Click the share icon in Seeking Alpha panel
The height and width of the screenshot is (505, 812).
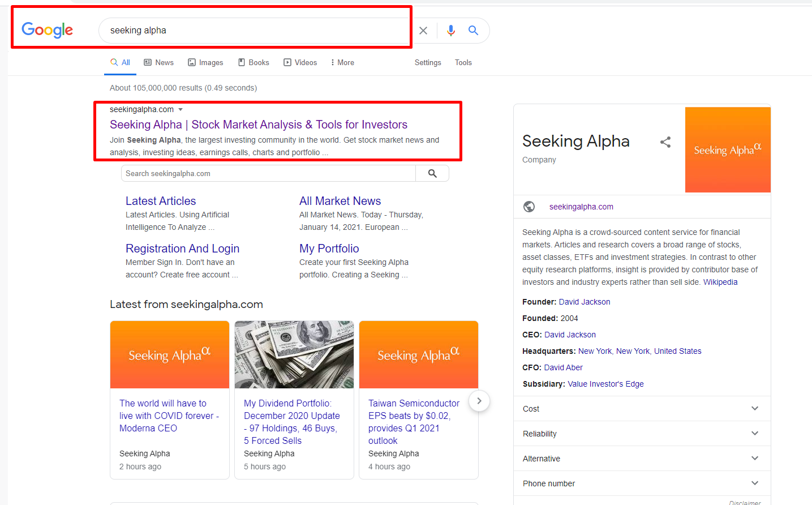(665, 142)
